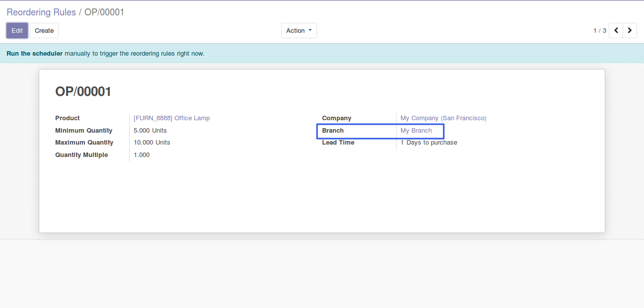Click the OP/00001 record title heading

tap(83, 92)
